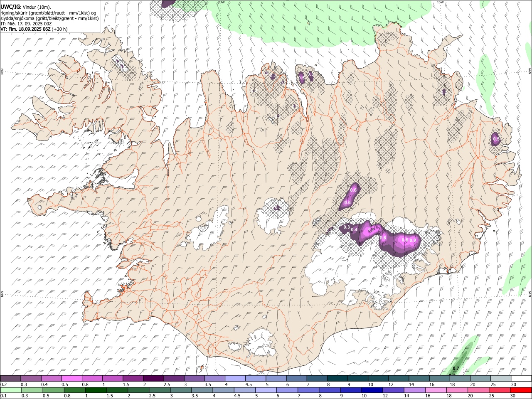The height and width of the screenshot is (399, 532).
Task: Click the '20W' longitude label at top
Action: click(x=221, y=2)
